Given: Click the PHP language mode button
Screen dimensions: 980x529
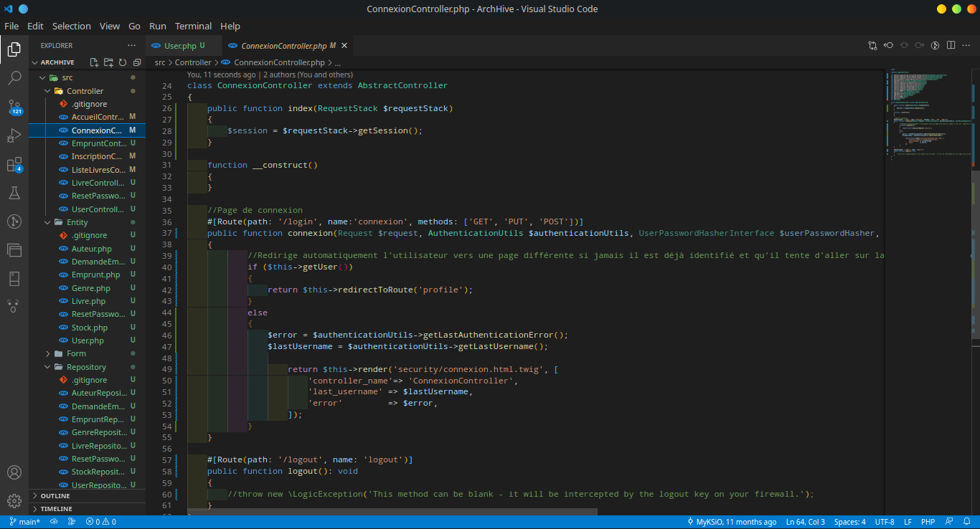Looking at the screenshot, I should click(928, 522).
